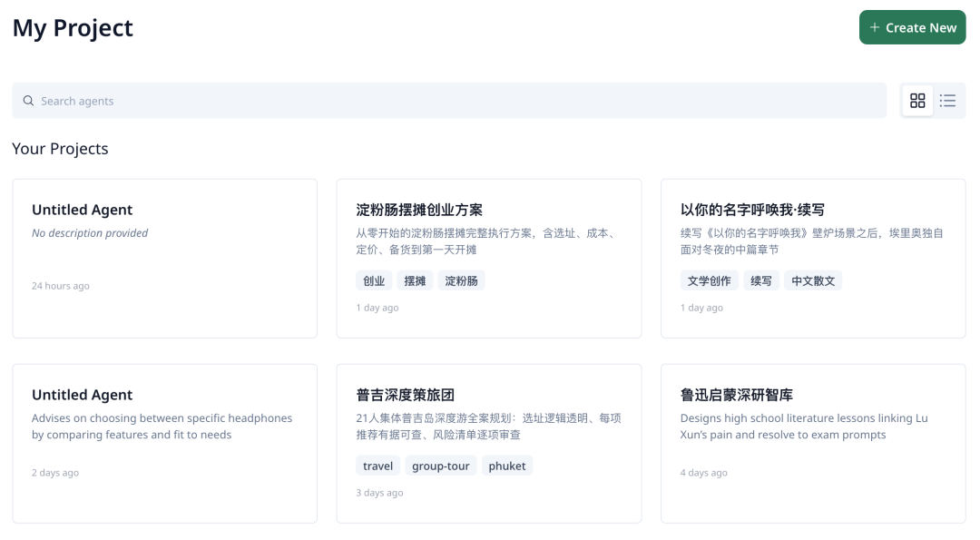
Task: Switch to grid view layout
Action: [916, 101]
